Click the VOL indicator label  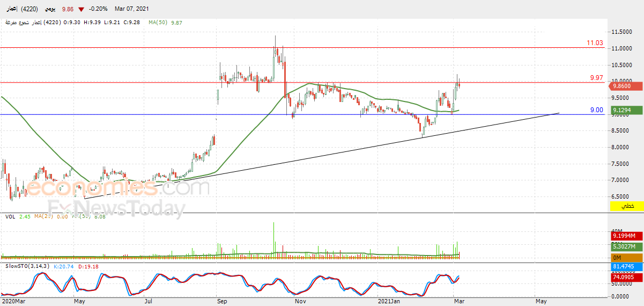[x=10, y=217]
